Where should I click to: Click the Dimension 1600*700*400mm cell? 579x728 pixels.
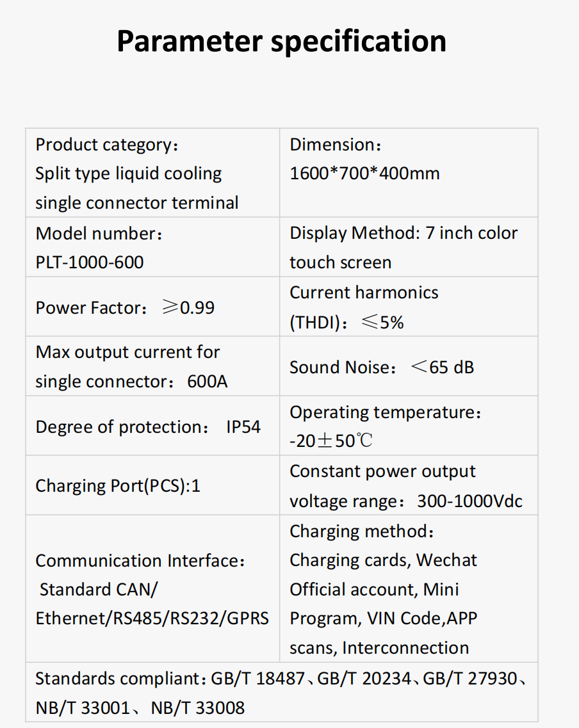(409, 173)
